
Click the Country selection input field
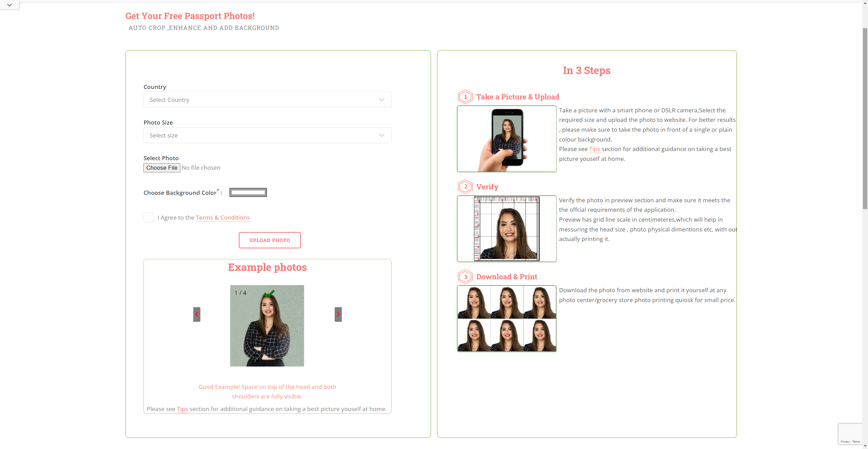click(x=267, y=100)
